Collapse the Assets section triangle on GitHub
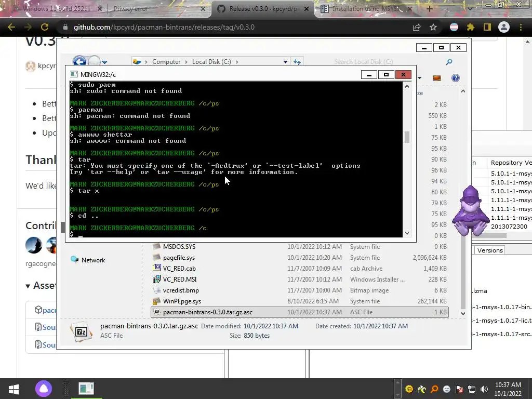Screen dimensions: 532x399 [x=28, y=286]
